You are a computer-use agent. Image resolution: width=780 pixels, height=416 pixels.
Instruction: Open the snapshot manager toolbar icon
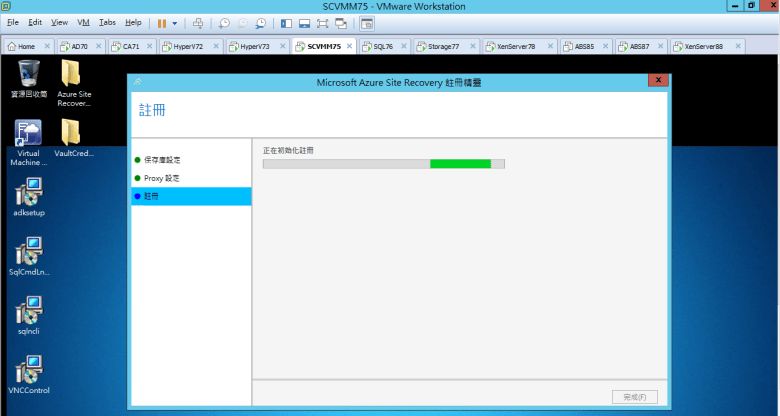[x=261, y=22]
